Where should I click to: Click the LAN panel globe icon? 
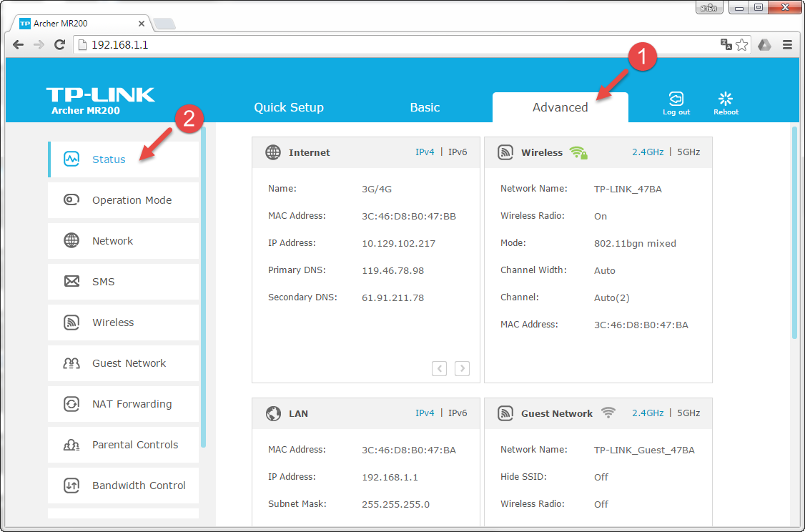[x=273, y=413]
